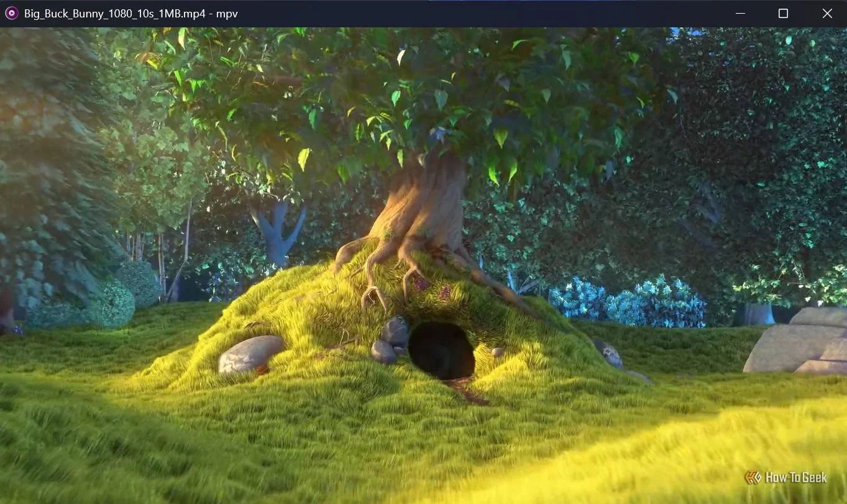Minimize the mpv player window

pos(739,13)
